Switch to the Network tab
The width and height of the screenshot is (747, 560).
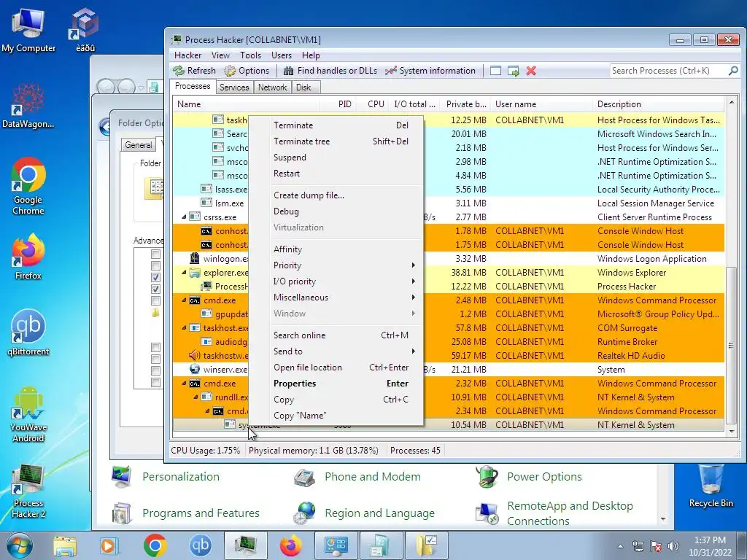pos(273,87)
